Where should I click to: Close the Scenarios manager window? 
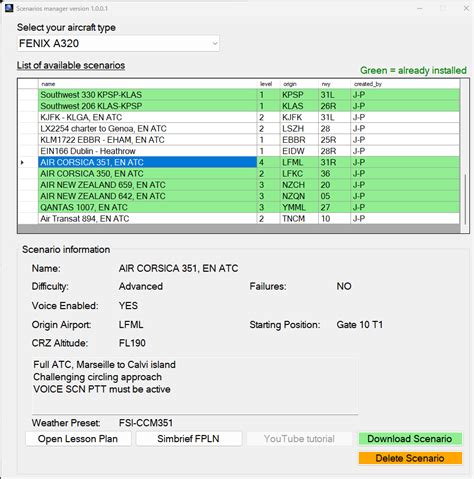pos(466,9)
